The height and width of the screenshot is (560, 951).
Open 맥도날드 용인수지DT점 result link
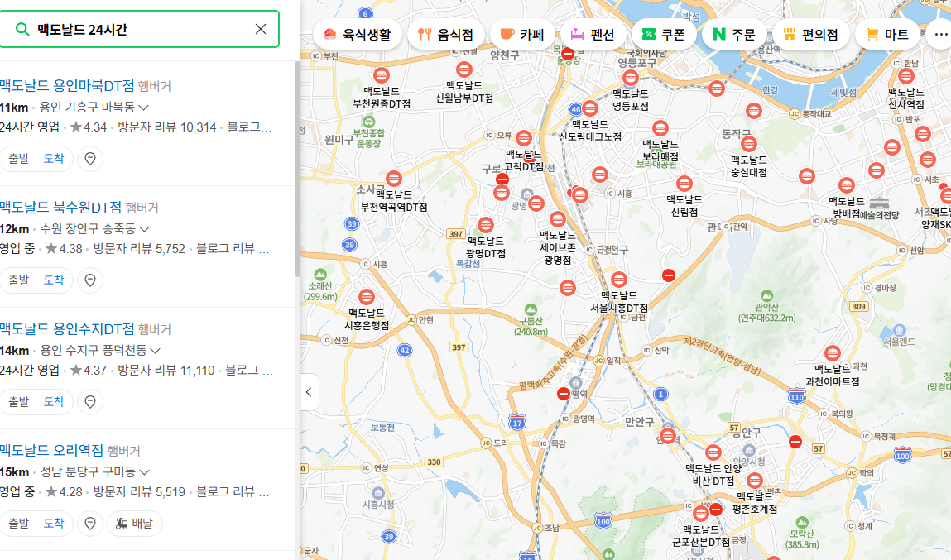click(67, 329)
